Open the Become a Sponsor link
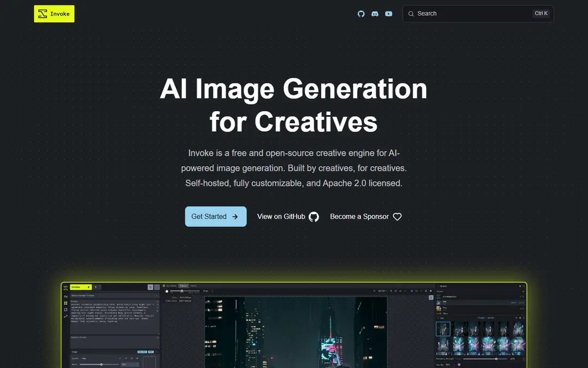 coord(366,217)
